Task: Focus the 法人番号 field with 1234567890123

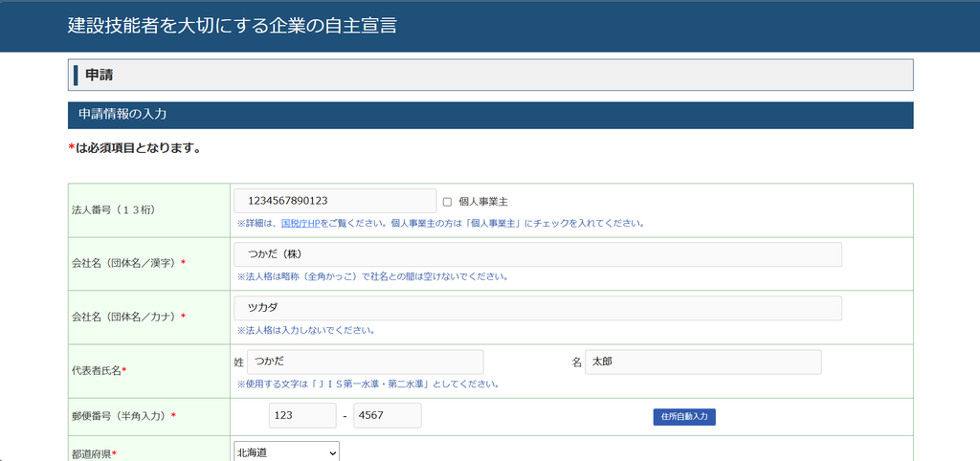Action: (x=335, y=201)
